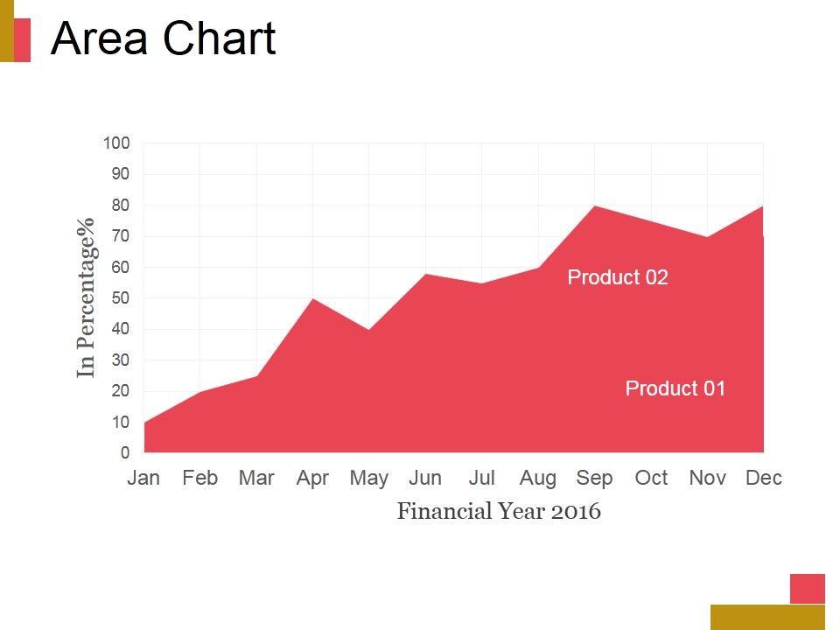Select the Jan label on x-axis
This screenshot has width=840, height=630.
(x=144, y=478)
